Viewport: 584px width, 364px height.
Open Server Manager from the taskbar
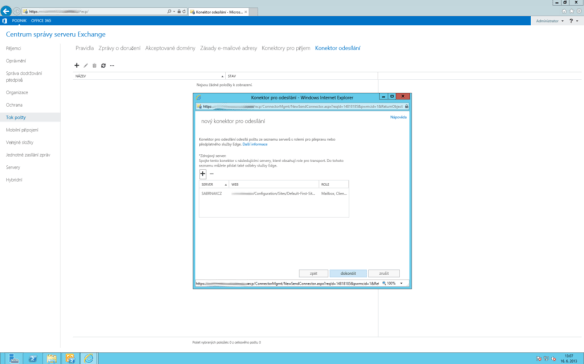pos(14,358)
